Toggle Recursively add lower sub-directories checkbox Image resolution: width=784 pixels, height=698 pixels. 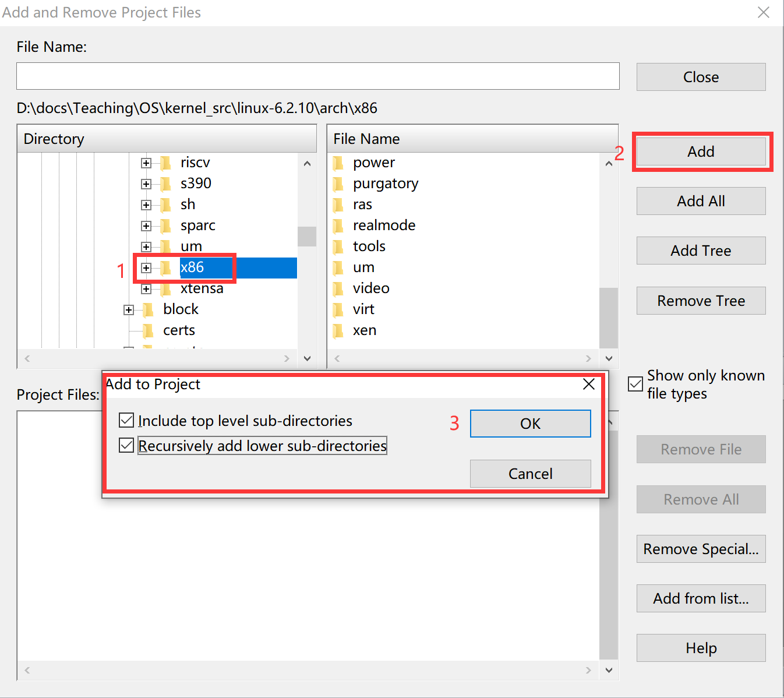click(126, 446)
